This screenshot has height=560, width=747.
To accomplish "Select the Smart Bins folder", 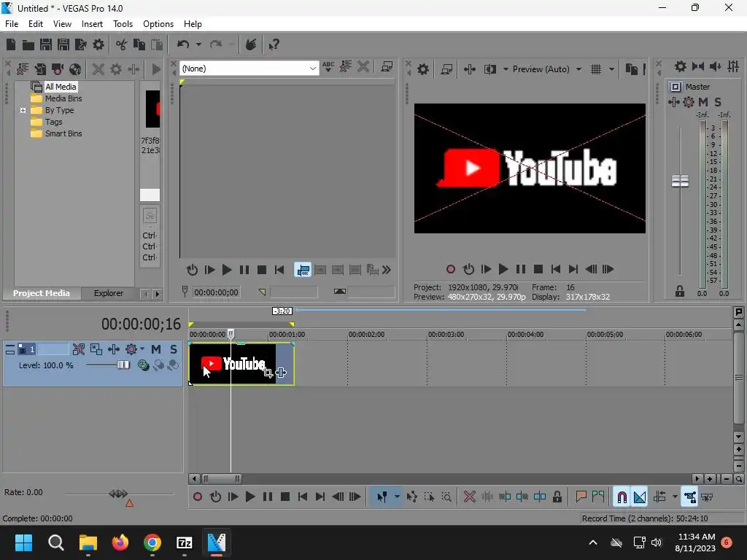I will click(63, 134).
